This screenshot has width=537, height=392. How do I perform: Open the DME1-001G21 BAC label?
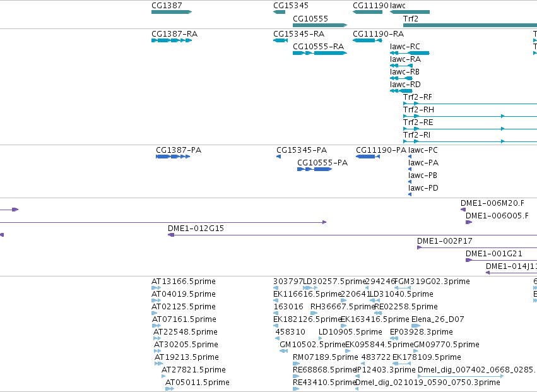coord(494,254)
